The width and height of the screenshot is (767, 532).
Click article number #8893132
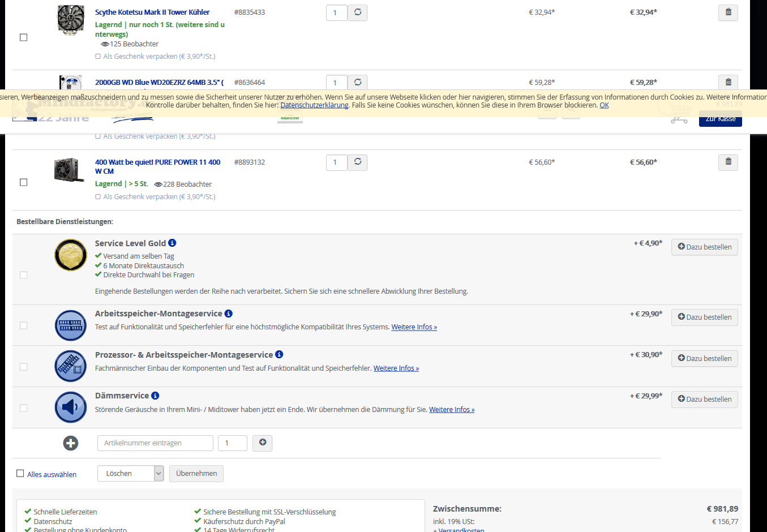pyautogui.click(x=250, y=162)
